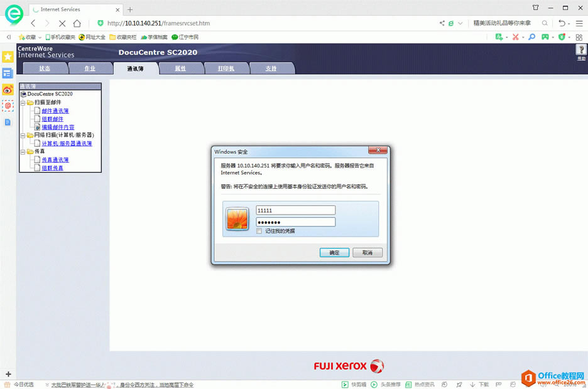Click the green game controller icon

pyautogui.click(x=545, y=36)
